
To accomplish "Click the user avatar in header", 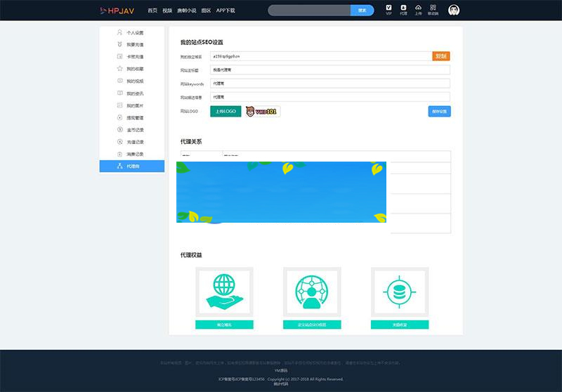I will [454, 10].
